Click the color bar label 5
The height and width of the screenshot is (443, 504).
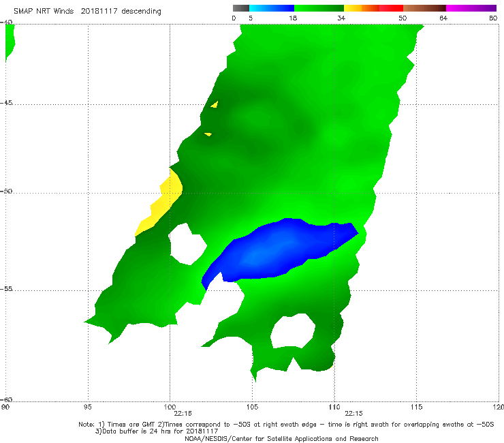click(251, 18)
